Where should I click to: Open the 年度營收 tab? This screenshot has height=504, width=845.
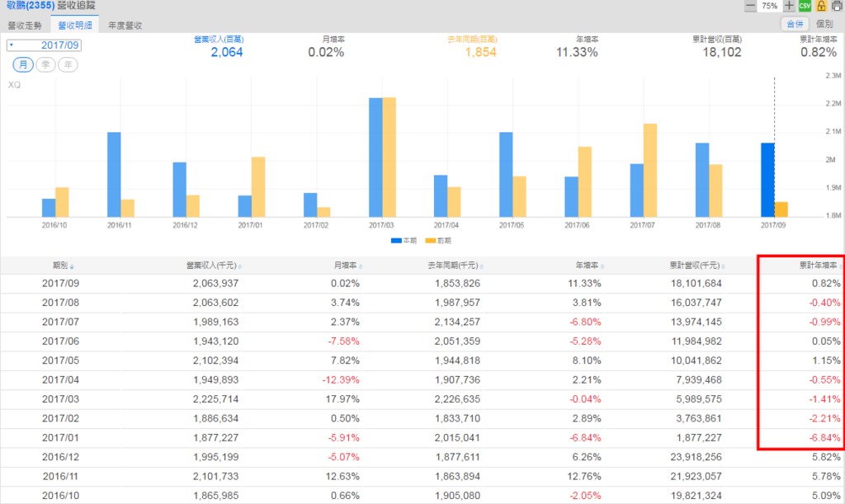pos(125,26)
